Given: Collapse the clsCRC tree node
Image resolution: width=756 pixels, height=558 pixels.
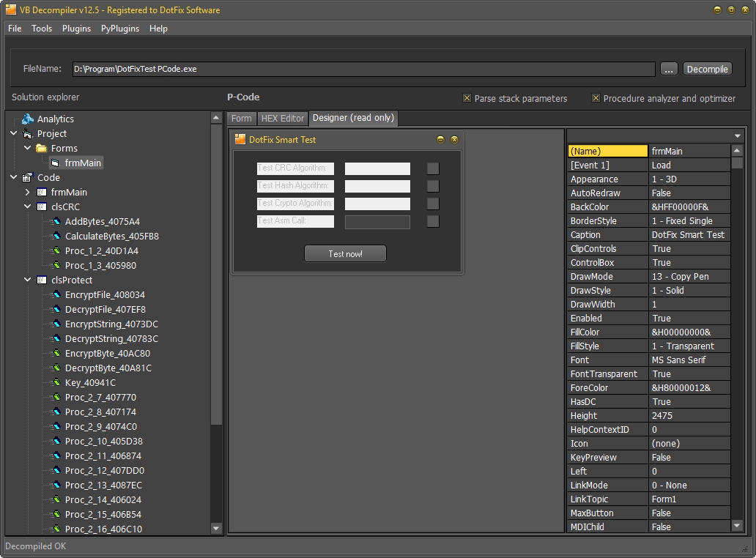Looking at the screenshot, I should 28,207.
